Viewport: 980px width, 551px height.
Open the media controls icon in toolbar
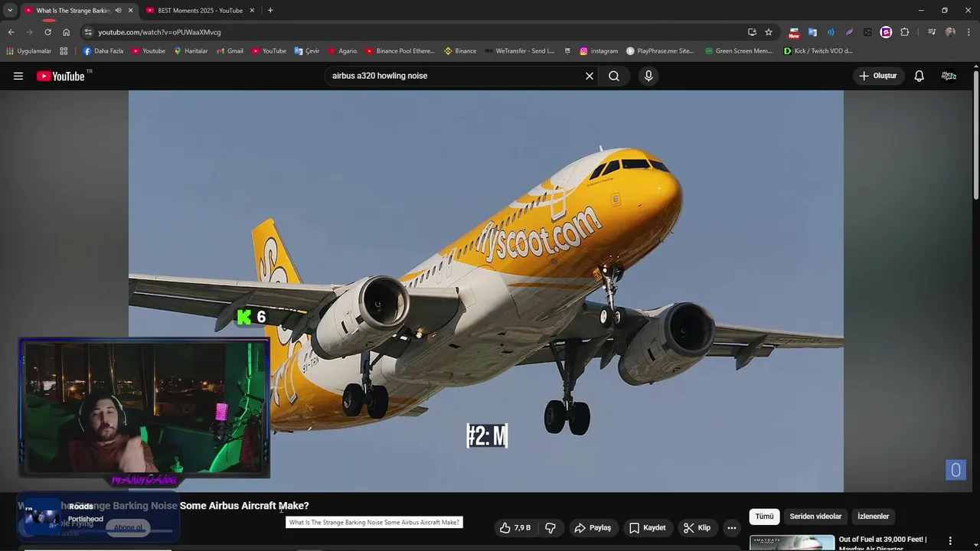(932, 32)
